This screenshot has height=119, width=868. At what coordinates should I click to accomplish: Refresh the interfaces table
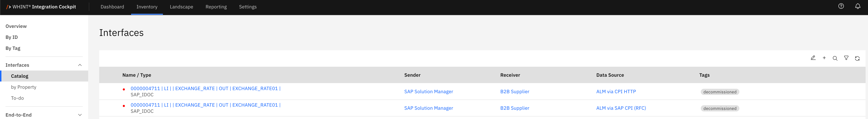pyautogui.click(x=857, y=58)
